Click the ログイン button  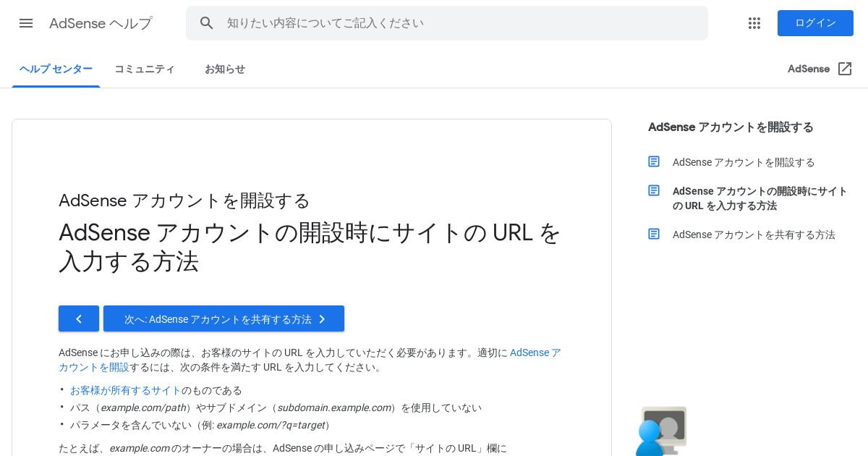click(815, 23)
